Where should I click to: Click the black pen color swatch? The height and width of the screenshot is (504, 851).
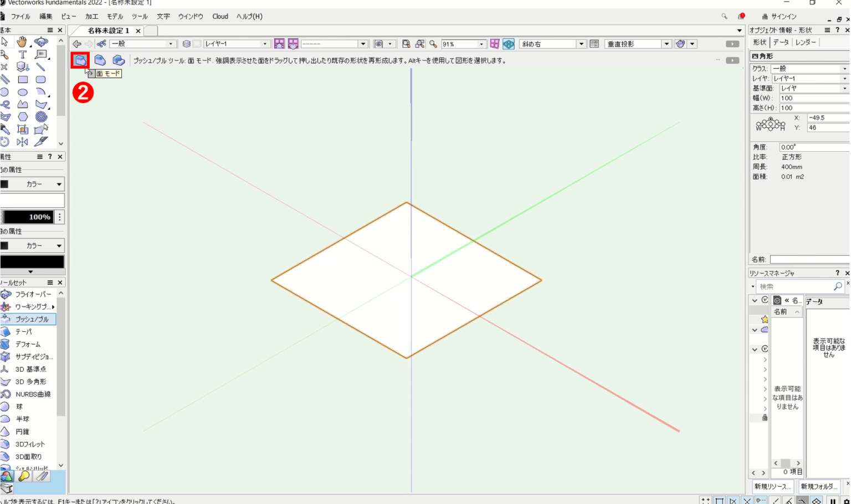pos(32,262)
